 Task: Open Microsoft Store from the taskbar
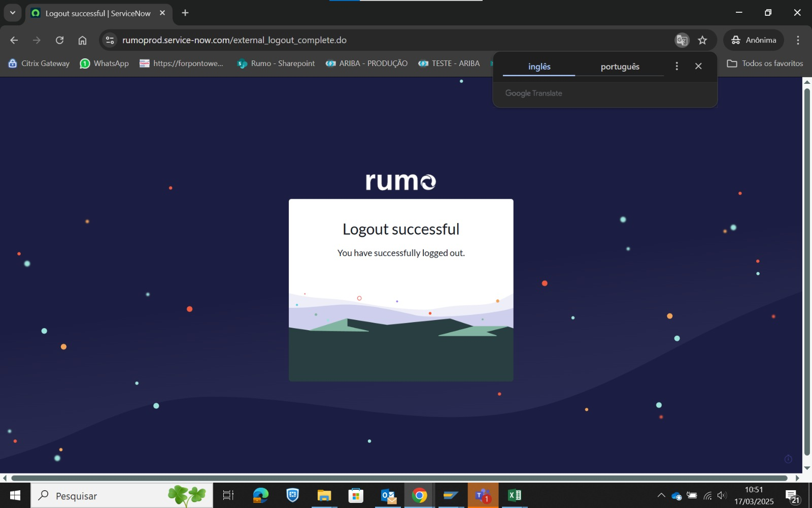(356, 495)
